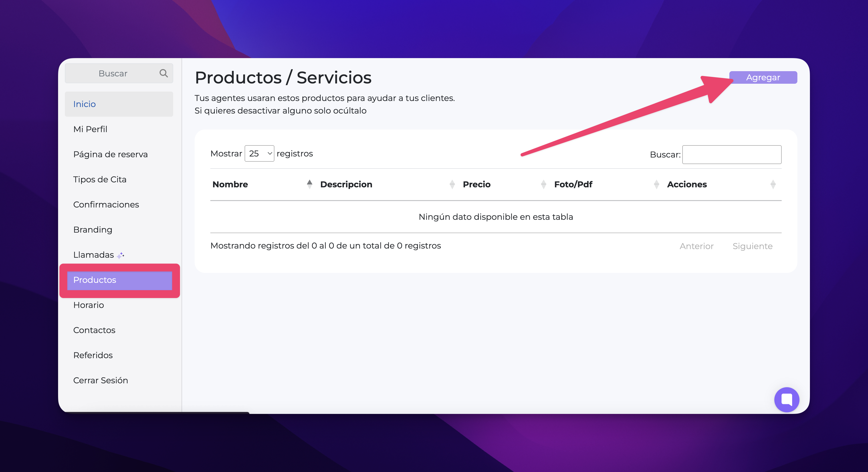Click the Agregar button
Screen dimensions: 868x472
click(763, 77)
